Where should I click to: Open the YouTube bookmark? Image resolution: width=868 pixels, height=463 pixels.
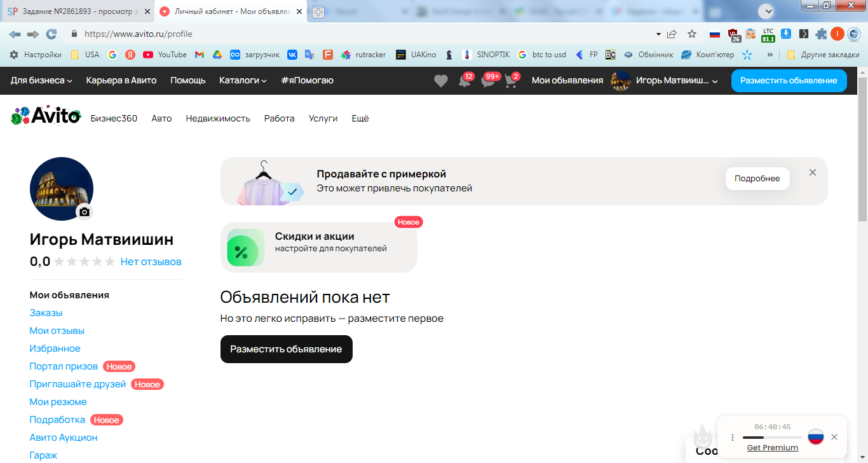point(165,55)
